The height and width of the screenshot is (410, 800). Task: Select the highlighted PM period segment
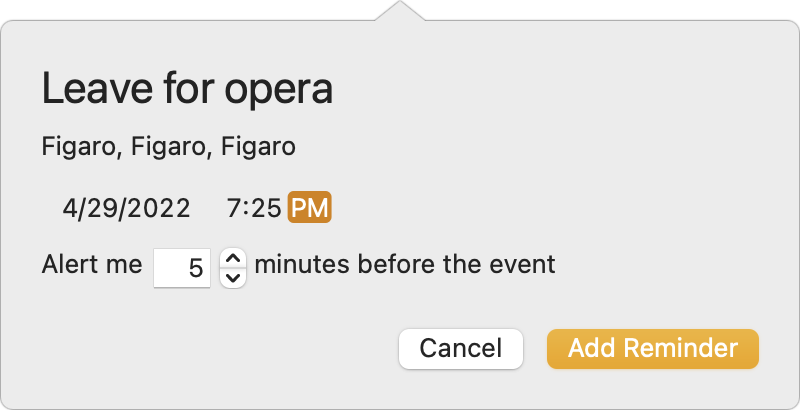[310, 208]
